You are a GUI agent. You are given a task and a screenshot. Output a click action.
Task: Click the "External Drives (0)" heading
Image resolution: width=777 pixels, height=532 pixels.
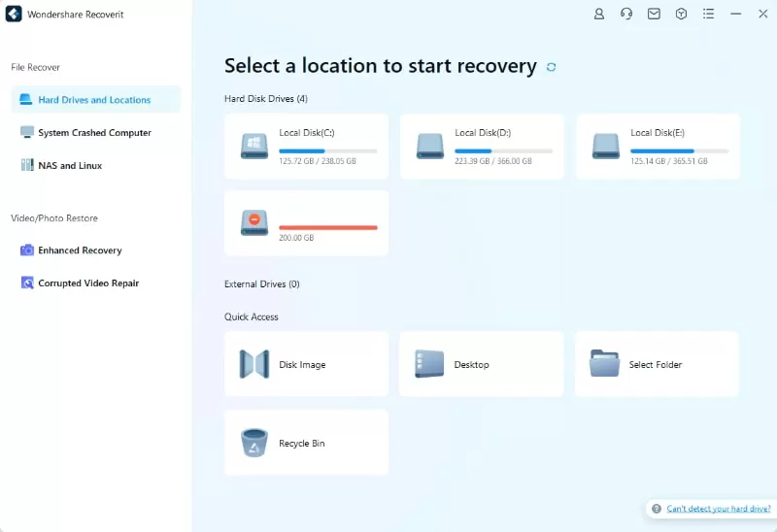pyautogui.click(x=261, y=283)
